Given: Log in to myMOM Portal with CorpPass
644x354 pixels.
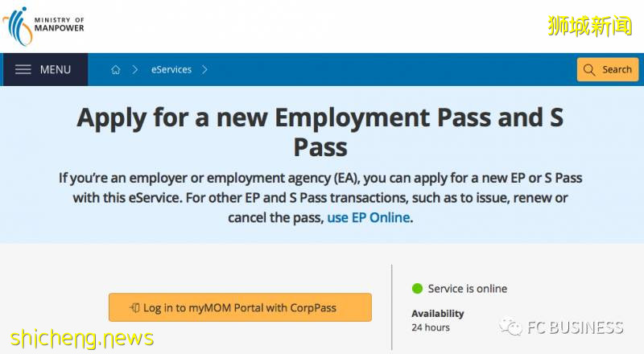Looking at the screenshot, I should 240,307.
